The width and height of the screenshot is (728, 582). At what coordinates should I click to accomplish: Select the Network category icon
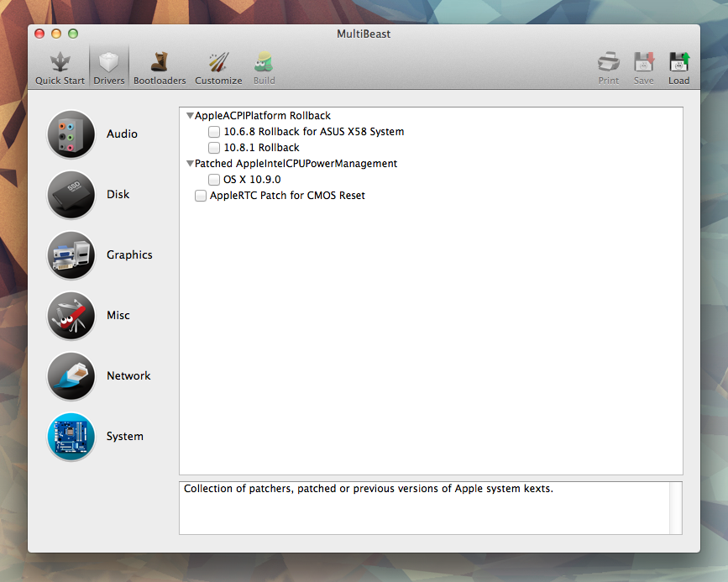[71, 376]
